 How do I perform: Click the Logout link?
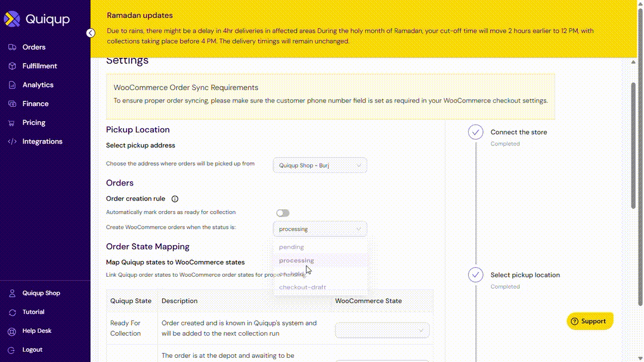pyautogui.click(x=32, y=350)
